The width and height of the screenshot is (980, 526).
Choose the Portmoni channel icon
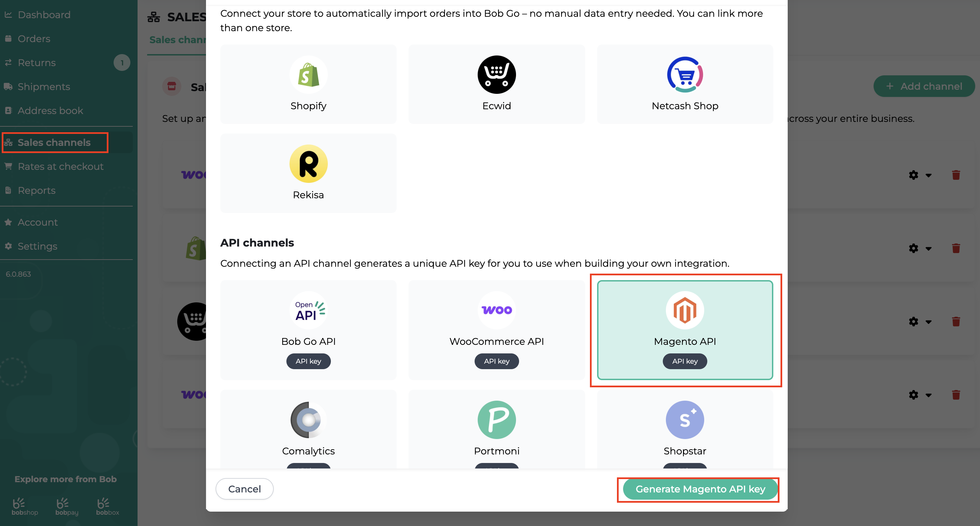[x=497, y=420]
